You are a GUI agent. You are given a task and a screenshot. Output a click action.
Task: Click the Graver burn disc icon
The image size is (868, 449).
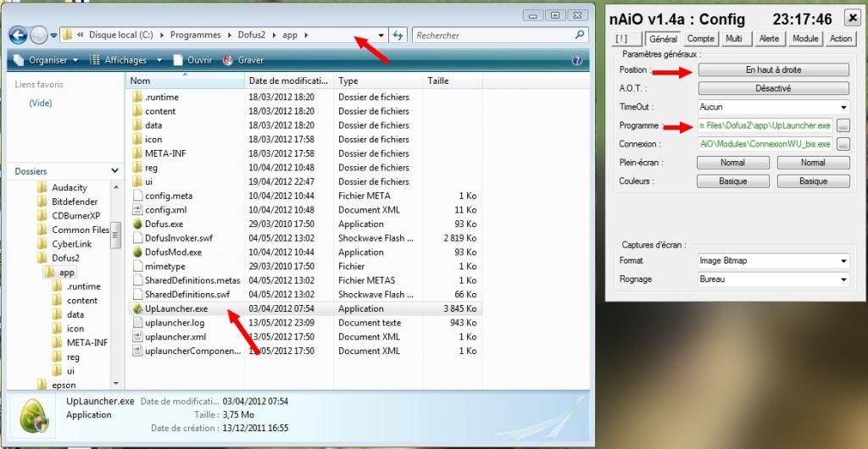click(227, 60)
